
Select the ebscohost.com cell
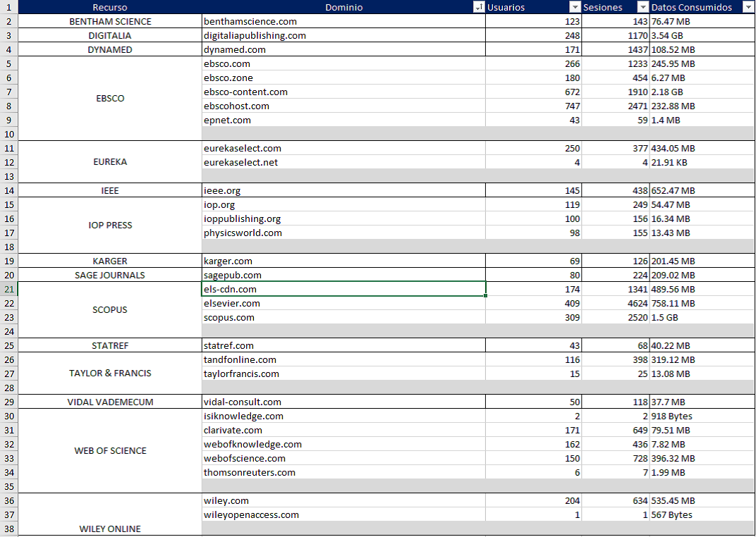pyautogui.click(x=343, y=106)
